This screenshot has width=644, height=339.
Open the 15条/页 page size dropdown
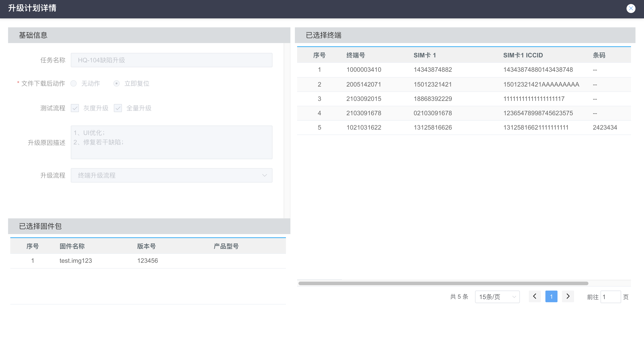point(497,297)
